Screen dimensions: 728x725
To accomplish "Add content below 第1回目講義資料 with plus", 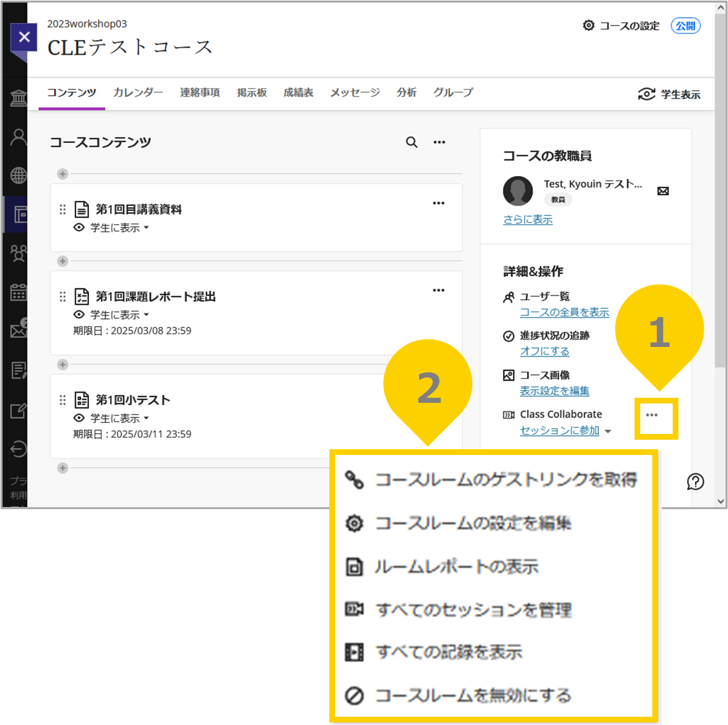I will tap(63, 261).
